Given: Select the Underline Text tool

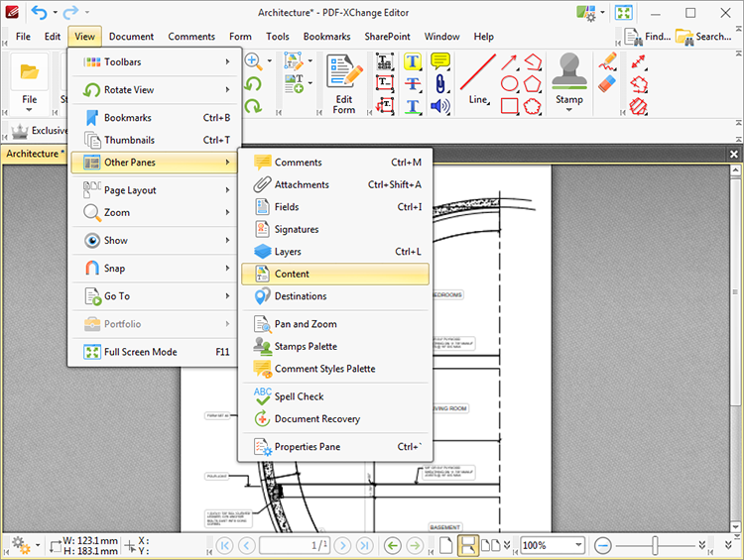Looking at the screenshot, I should (413, 106).
